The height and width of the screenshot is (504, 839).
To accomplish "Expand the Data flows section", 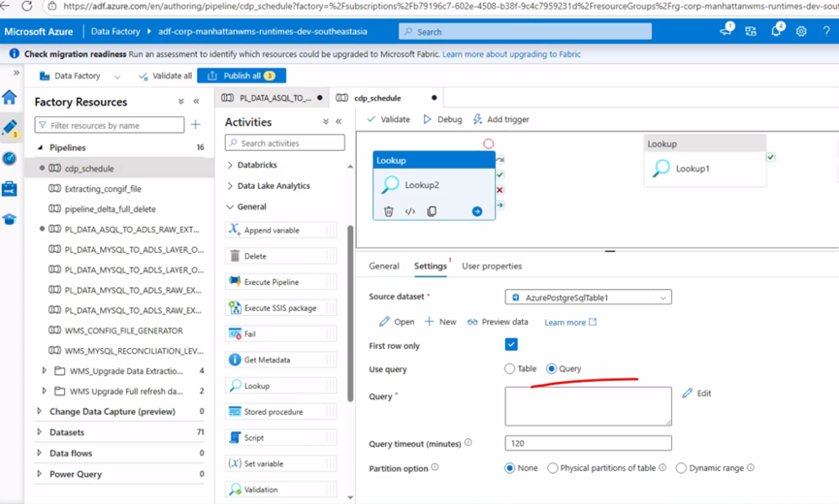I will click(39, 453).
